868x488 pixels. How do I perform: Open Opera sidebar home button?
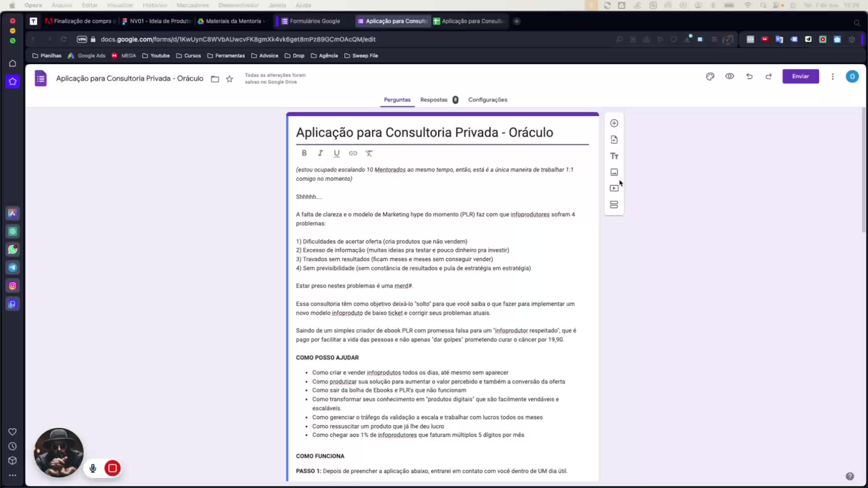[13, 63]
